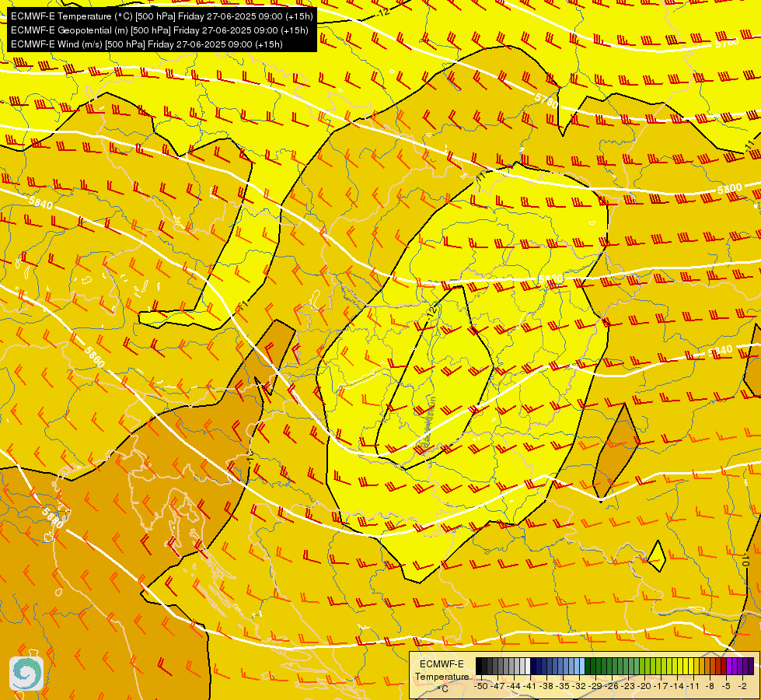Click the -47 legend scale value
This screenshot has height=700, width=761.
coord(497,687)
